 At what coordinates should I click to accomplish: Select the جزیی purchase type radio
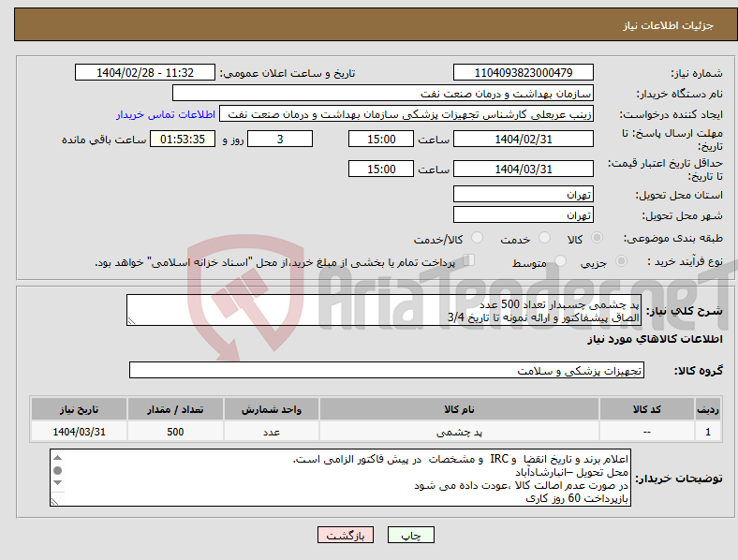[621, 260]
